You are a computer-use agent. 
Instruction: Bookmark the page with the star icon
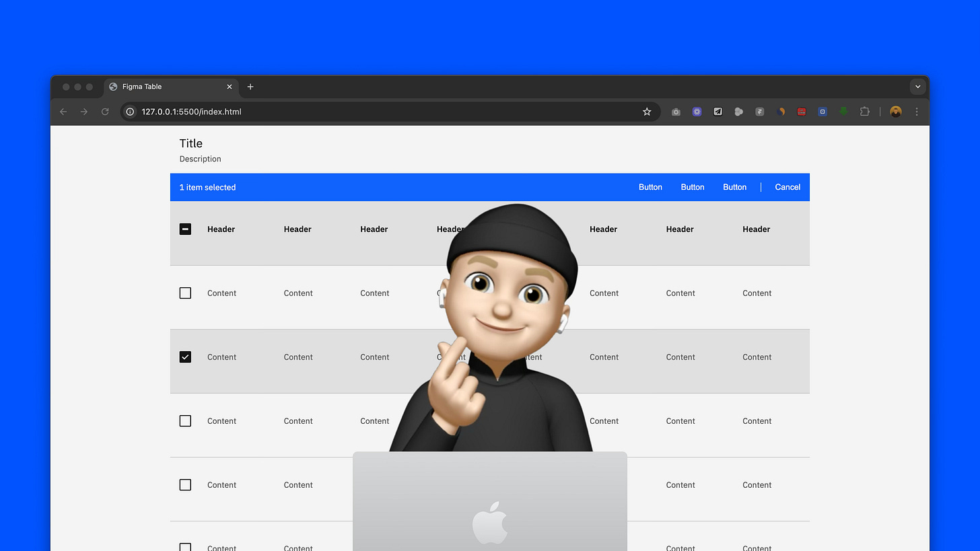[647, 112]
